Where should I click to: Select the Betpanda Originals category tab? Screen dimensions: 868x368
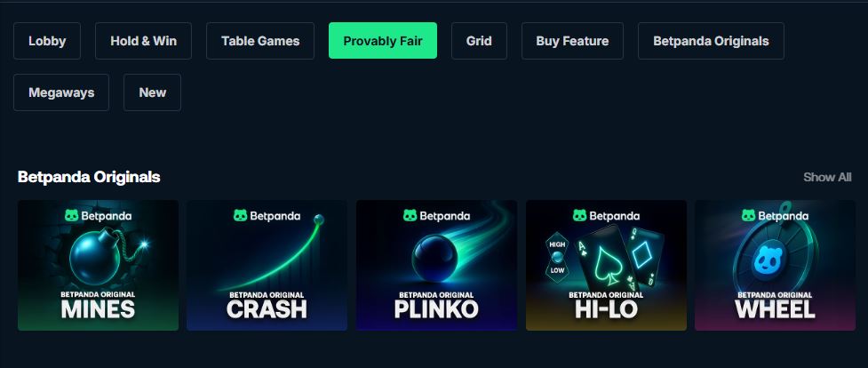pyautogui.click(x=711, y=41)
